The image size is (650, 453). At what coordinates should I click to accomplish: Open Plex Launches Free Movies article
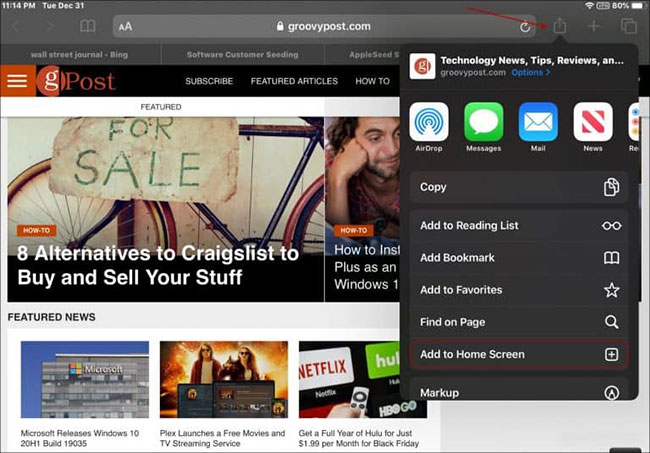pyautogui.click(x=222, y=438)
